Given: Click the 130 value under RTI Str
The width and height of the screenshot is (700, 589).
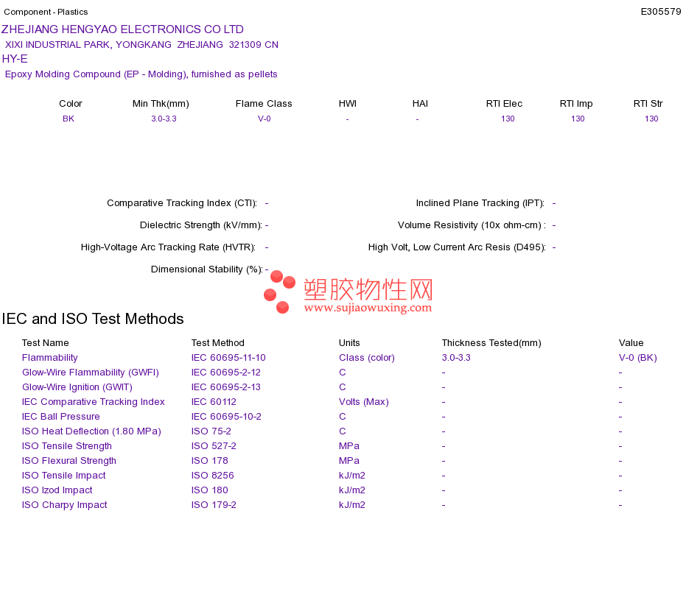Looking at the screenshot, I should 651,119.
